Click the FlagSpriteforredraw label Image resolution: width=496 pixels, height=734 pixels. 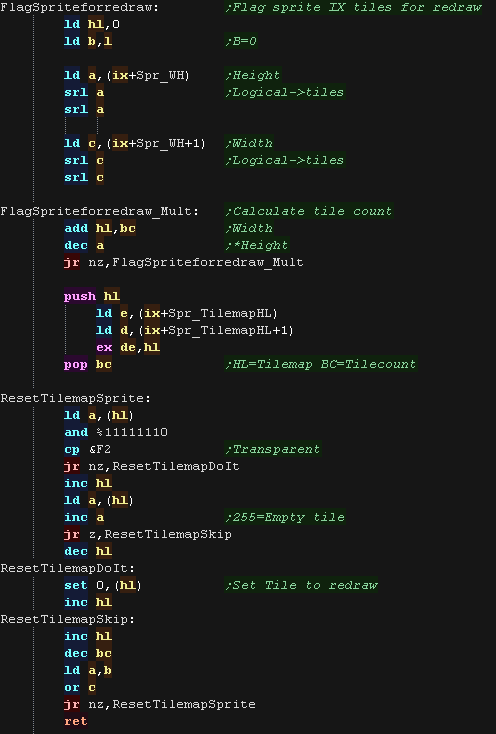(80, 7)
